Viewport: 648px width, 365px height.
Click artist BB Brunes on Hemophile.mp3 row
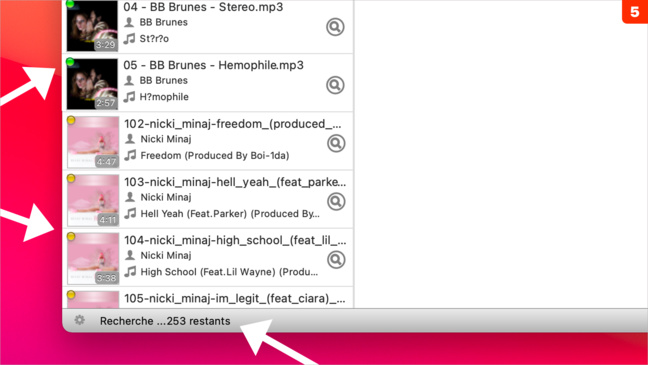pos(164,81)
